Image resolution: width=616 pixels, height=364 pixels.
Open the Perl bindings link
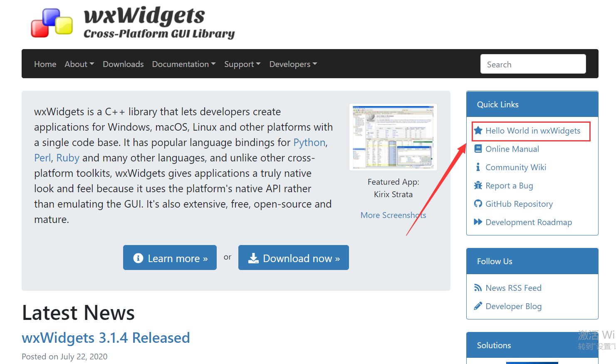[x=42, y=158]
